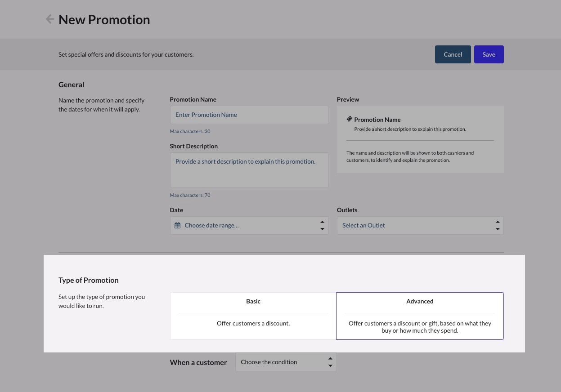Viewport: 561px width, 392px height.
Task: Click the 'General' section heading
Action: coord(71,85)
